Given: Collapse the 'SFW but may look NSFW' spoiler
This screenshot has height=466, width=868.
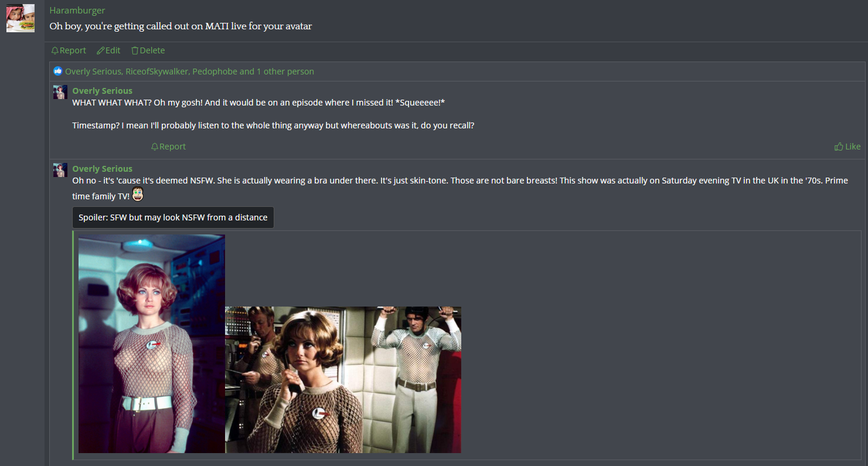Looking at the screenshot, I should 173,217.
